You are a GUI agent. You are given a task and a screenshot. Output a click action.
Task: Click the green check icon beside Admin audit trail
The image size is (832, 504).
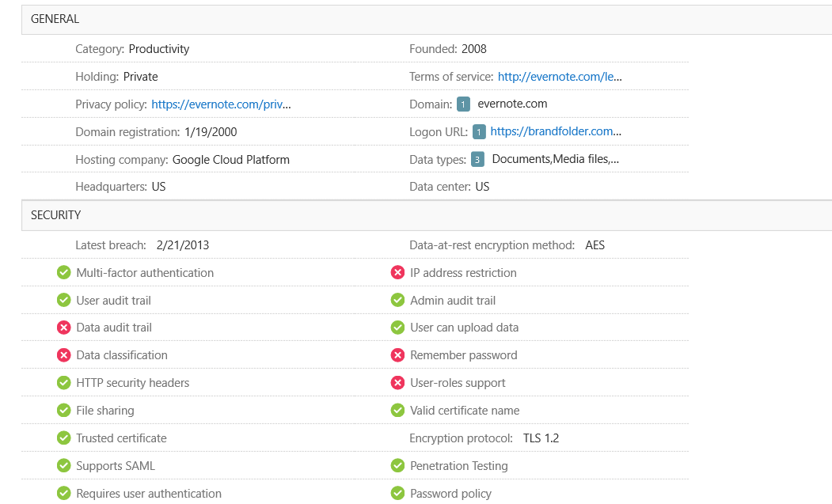(x=397, y=301)
